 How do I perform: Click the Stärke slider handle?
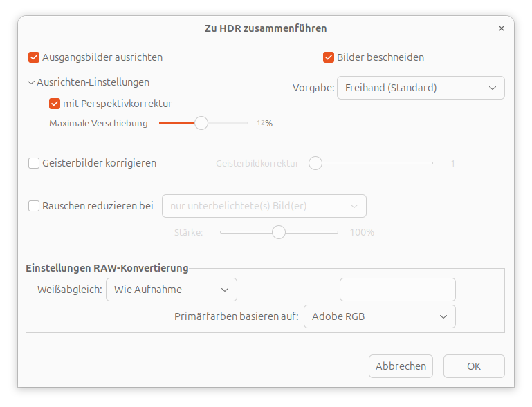click(x=279, y=232)
